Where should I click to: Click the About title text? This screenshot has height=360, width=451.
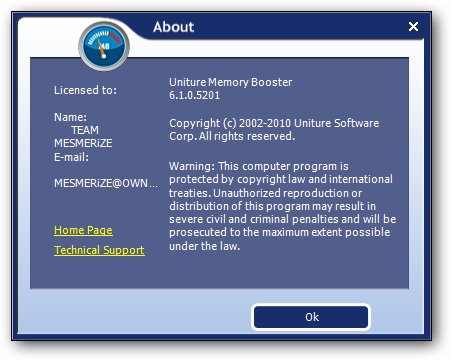(x=173, y=27)
